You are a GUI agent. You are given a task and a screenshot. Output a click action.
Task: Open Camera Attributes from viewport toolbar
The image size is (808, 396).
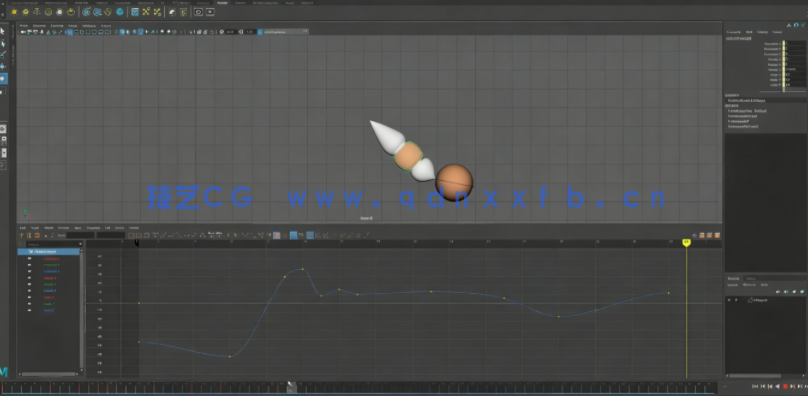(x=35, y=32)
